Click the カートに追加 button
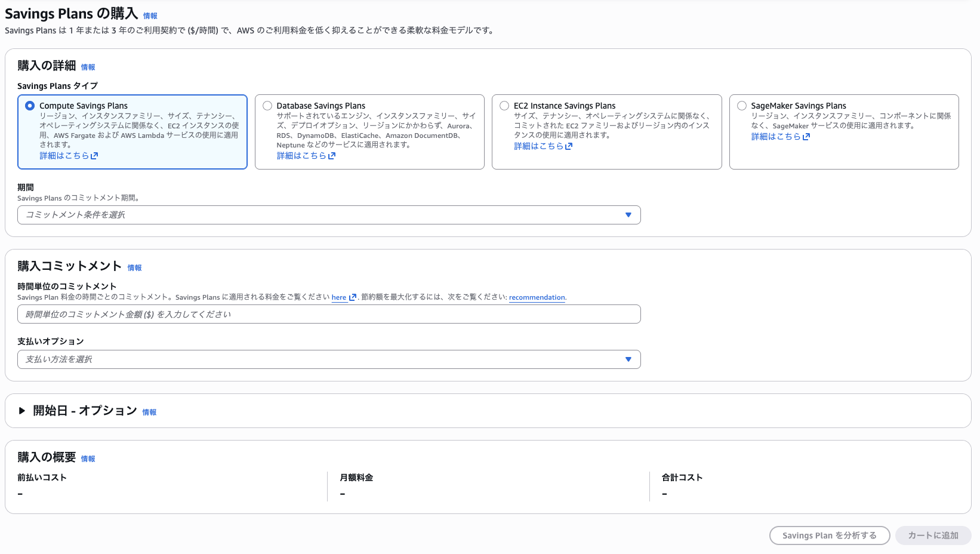 (933, 535)
